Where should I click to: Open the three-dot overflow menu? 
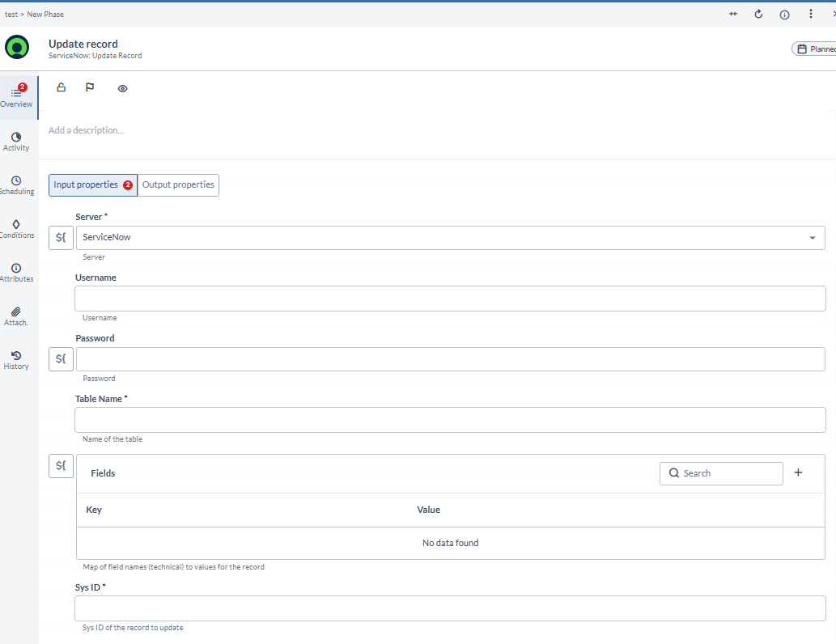[810, 14]
